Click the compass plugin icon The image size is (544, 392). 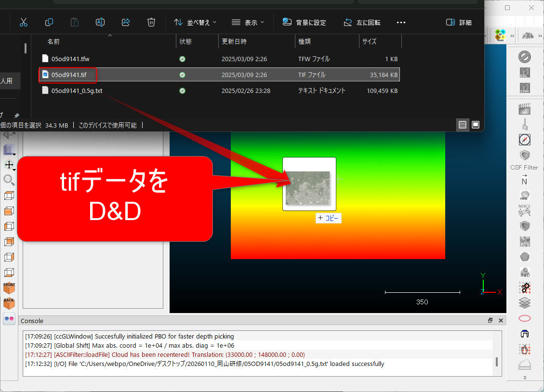[524, 140]
